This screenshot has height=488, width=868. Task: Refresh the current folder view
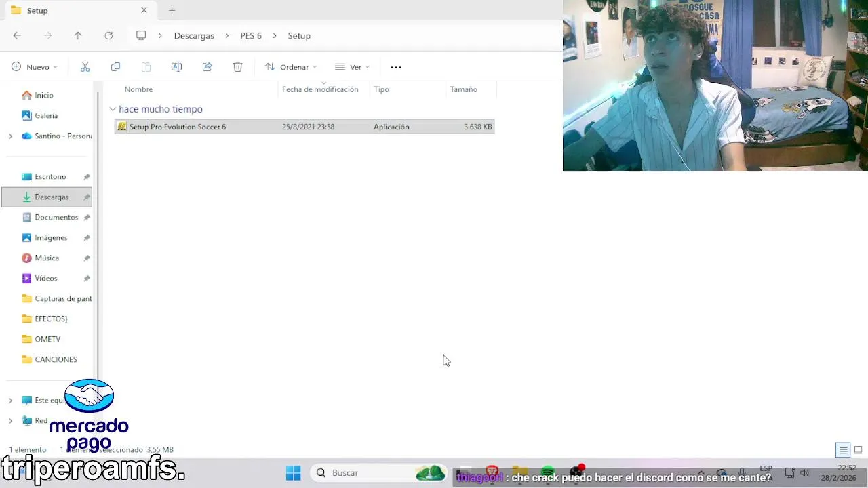[108, 35]
